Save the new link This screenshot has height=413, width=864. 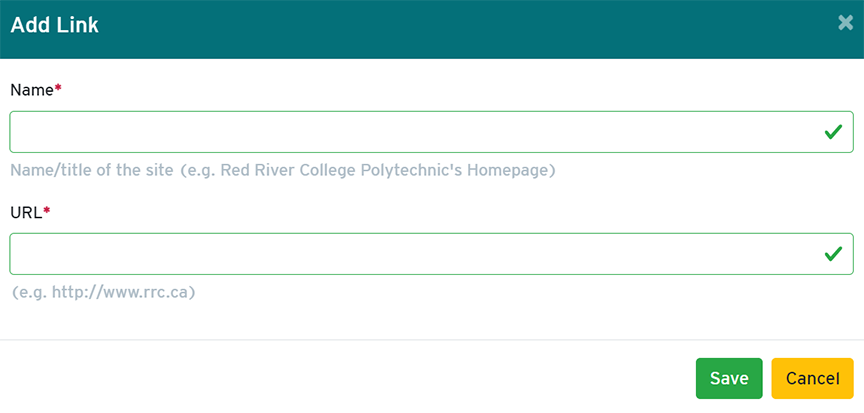(729, 378)
